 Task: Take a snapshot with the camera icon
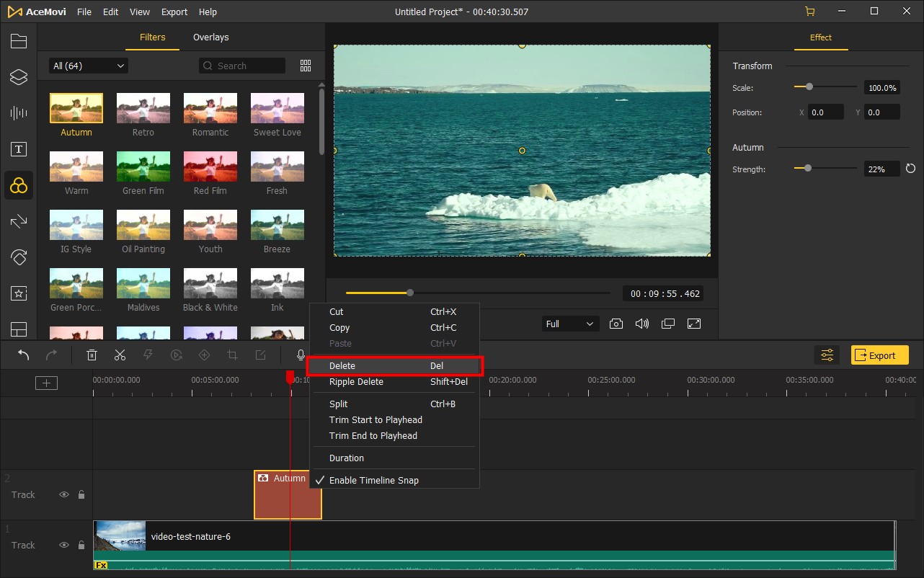pos(616,324)
